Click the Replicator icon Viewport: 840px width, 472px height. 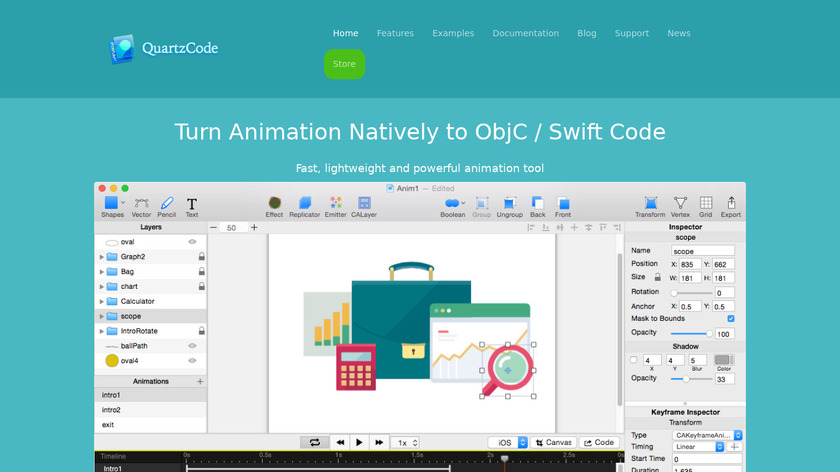(x=305, y=203)
